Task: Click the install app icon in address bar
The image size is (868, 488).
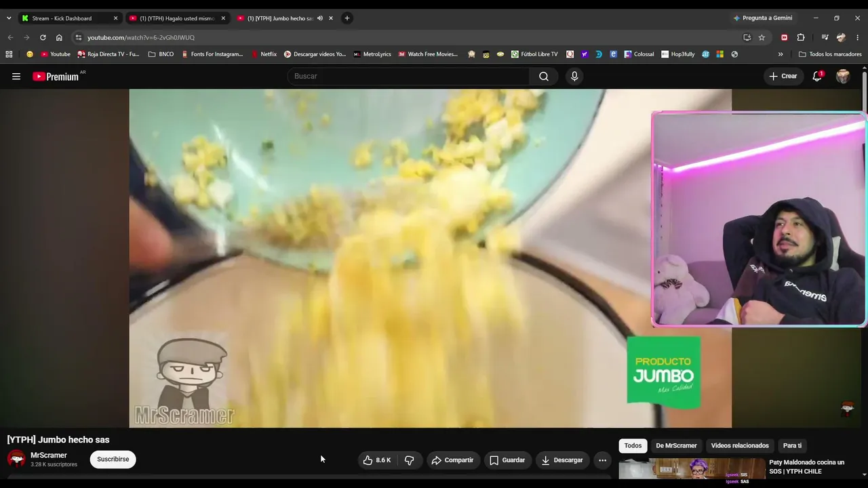Action: (747, 37)
